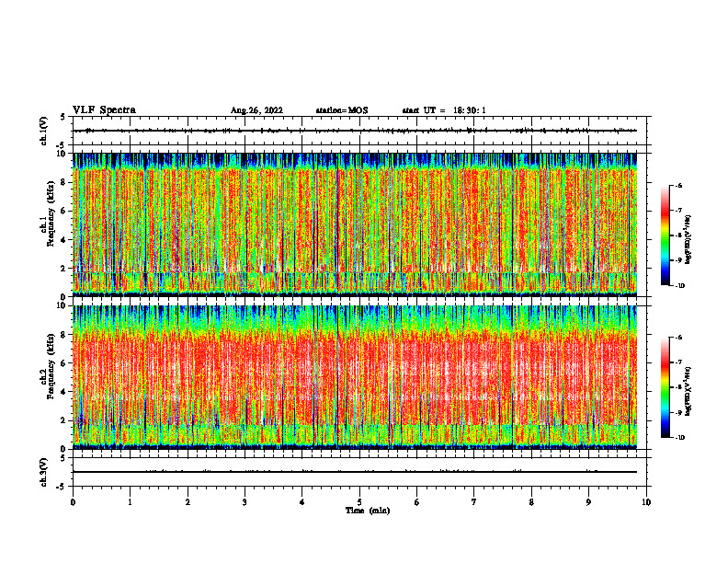Click the "4" kHz tick on ch.2 frequency axis
The width and height of the screenshot is (728, 563).
[63, 392]
